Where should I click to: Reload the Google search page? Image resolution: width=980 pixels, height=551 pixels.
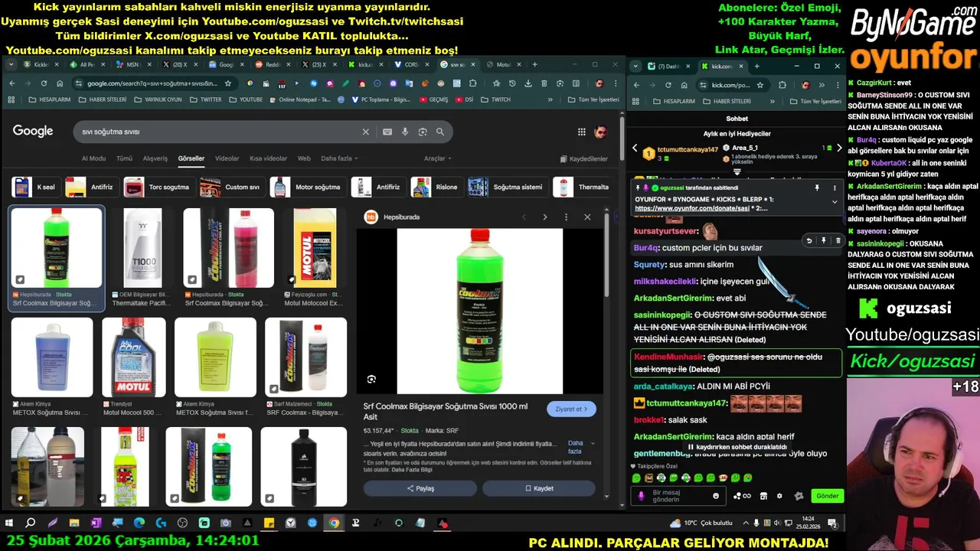pos(44,83)
